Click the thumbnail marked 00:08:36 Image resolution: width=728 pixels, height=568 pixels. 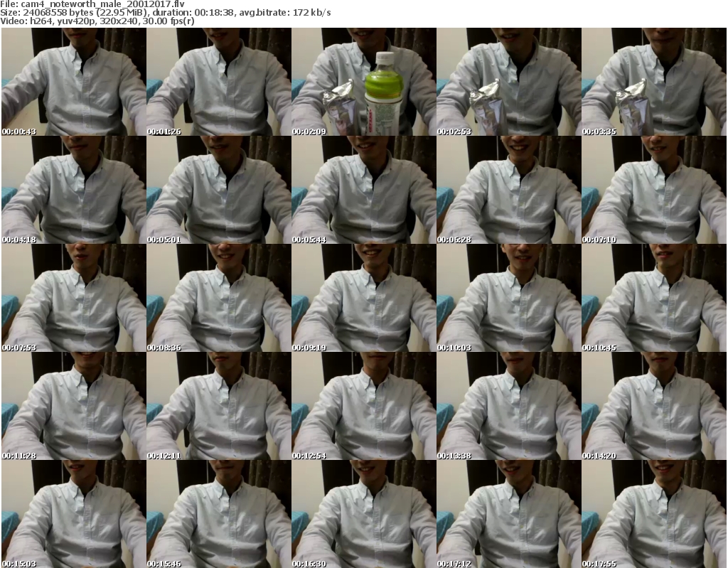pyautogui.click(x=219, y=298)
